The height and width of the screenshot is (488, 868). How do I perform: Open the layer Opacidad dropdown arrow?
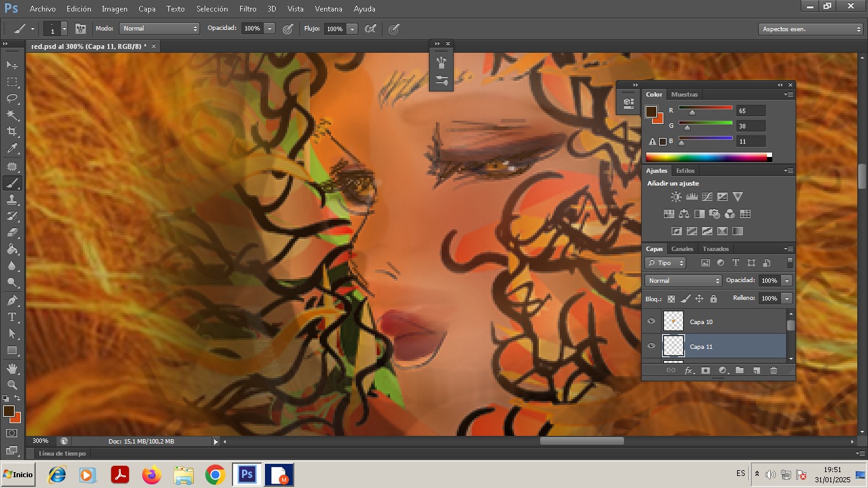pos(787,280)
